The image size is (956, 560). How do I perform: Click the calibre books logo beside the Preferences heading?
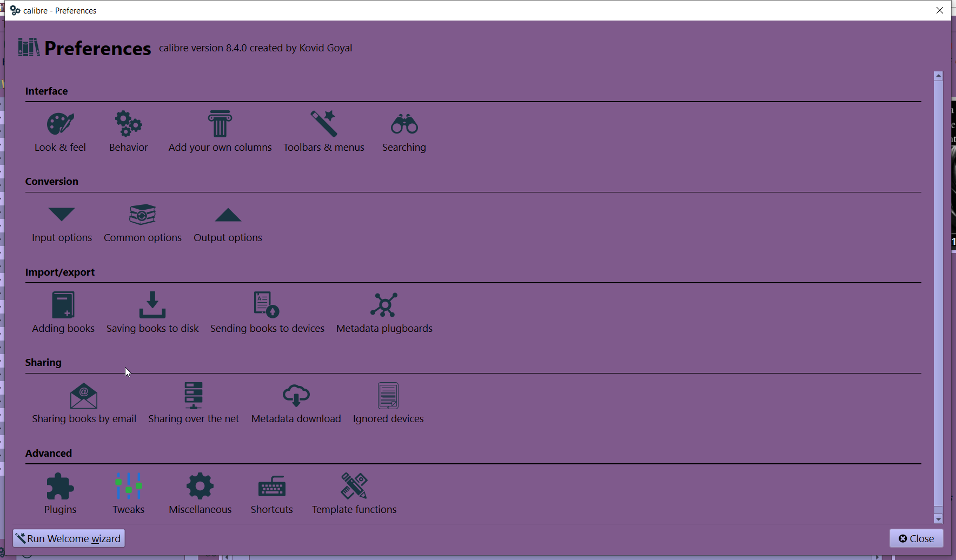[x=29, y=48]
